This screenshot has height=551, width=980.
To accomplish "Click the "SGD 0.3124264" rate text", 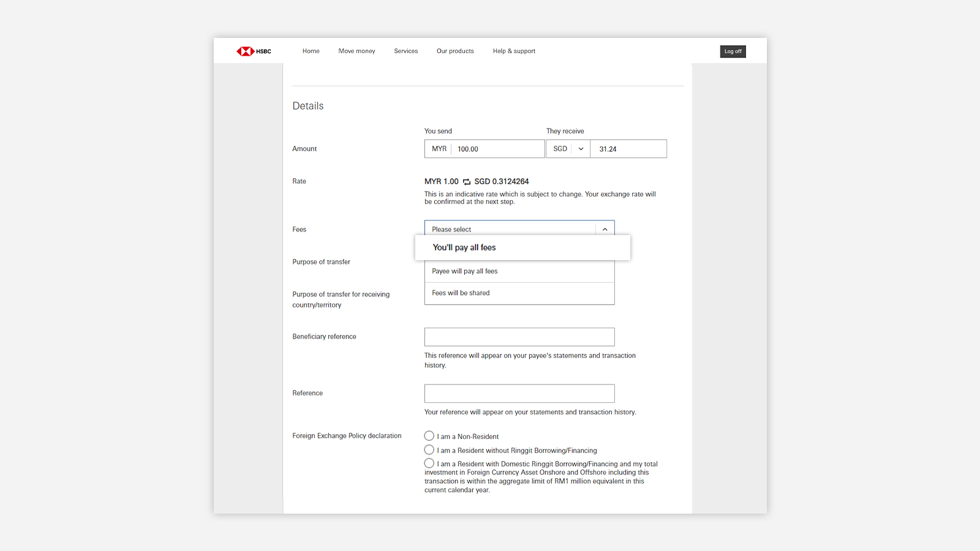I will click(x=502, y=182).
